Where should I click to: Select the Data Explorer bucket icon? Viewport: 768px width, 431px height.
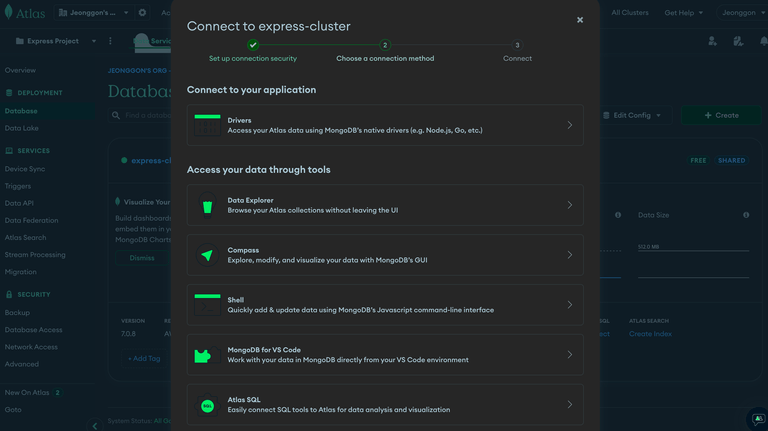click(x=207, y=206)
